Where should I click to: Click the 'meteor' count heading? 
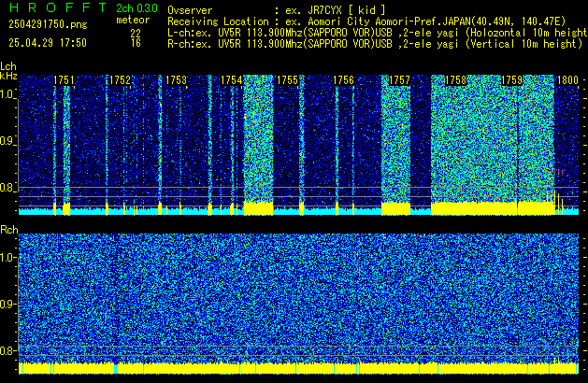[133, 20]
